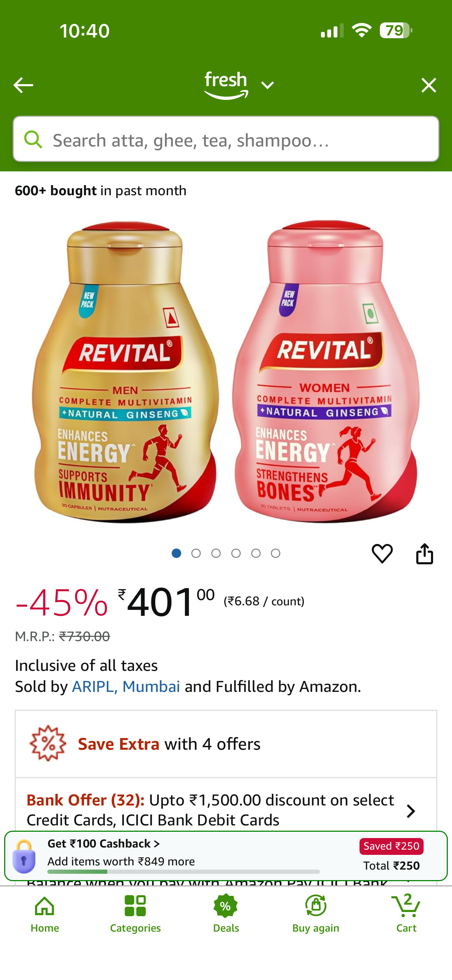Add product to wishlist with heart icon

(382, 553)
